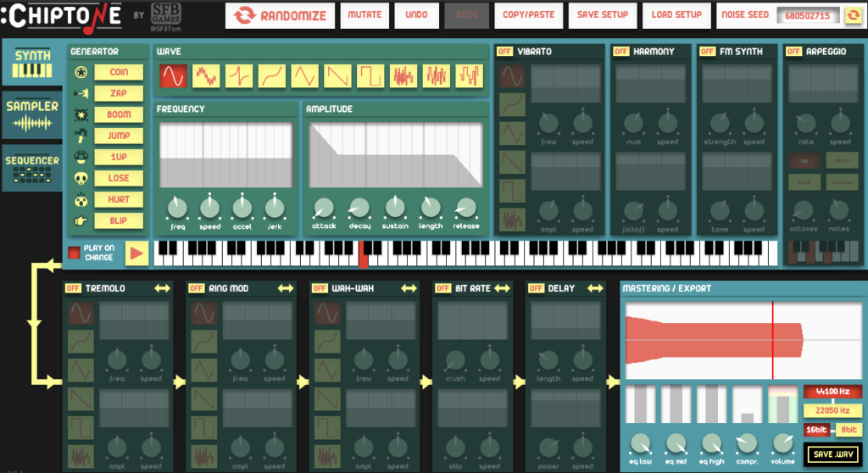Click the skull icon beside Lose

tap(81, 178)
